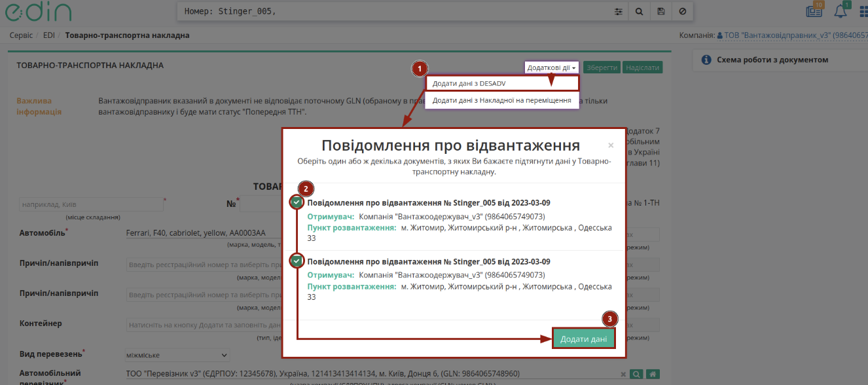This screenshot has width=868, height=385.
Task: Click green home icon beside carrier field
Action: (652, 374)
